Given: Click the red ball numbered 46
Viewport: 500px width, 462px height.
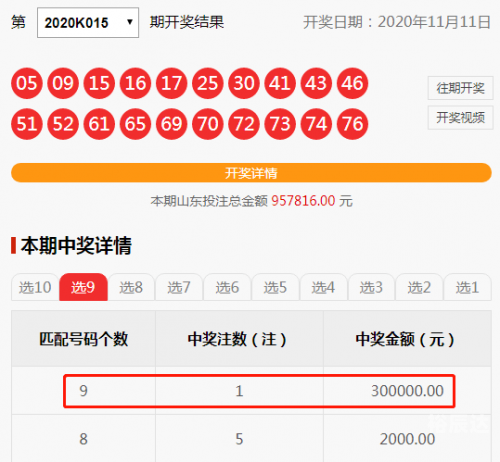Looking at the screenshot, I should tap(352, 83).
